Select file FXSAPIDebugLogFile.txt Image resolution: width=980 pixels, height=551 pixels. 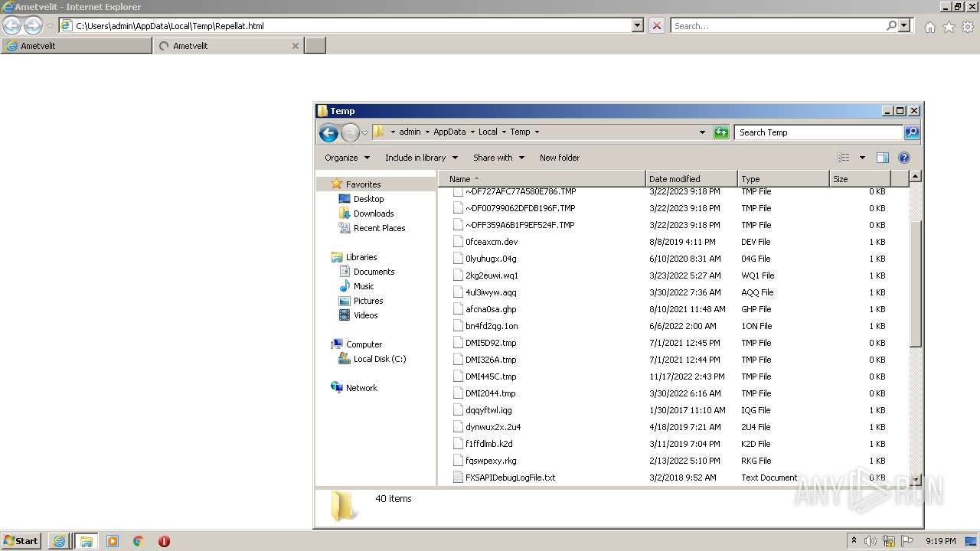point(510,478)
